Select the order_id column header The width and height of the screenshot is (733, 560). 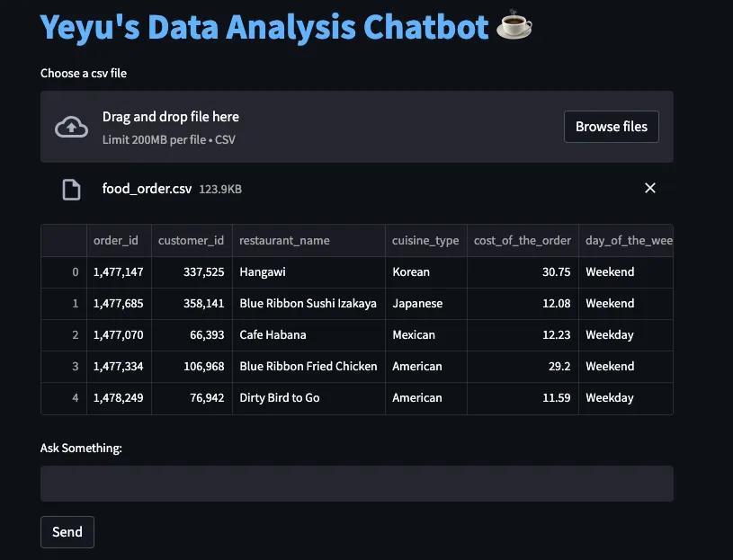(x=118, y=240)
